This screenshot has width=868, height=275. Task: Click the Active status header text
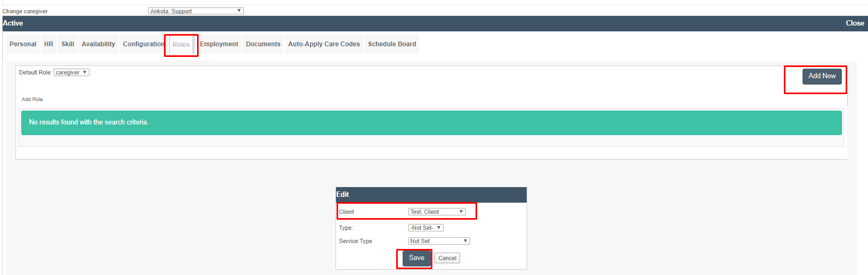(13, 23)
